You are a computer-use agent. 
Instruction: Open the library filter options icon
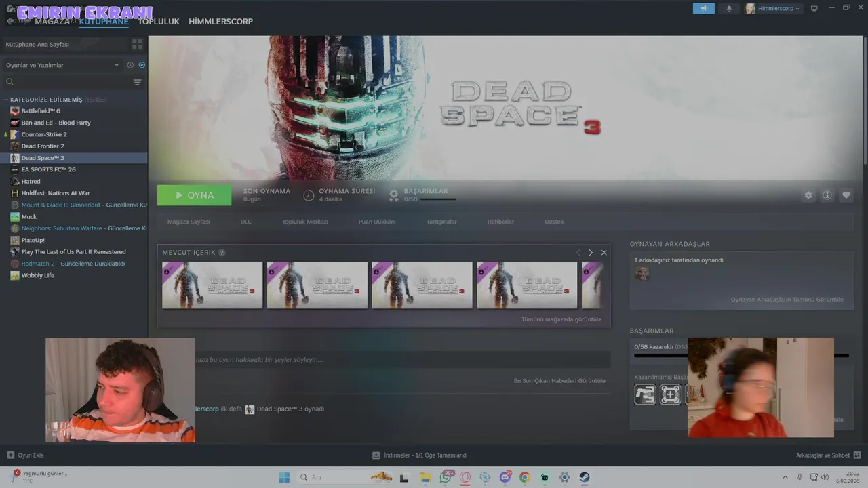click(137, 82)
